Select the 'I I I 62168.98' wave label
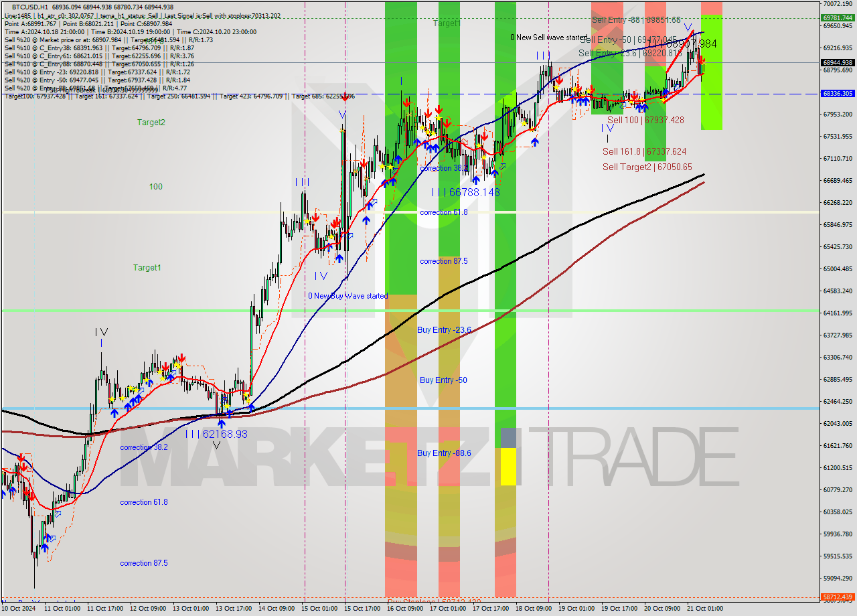 click(216, 434)
